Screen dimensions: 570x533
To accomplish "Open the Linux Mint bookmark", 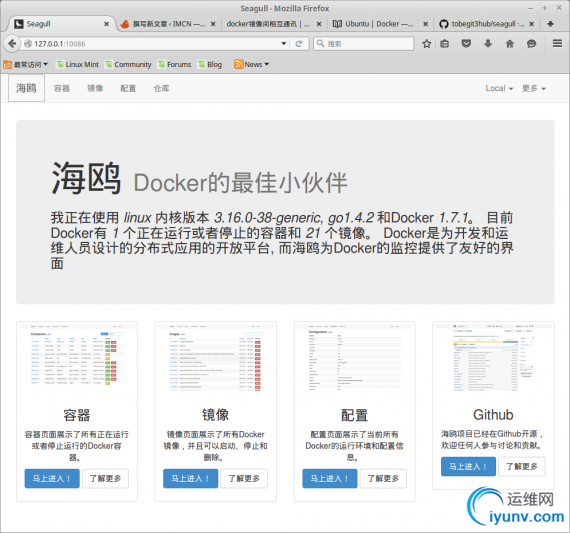I will click(77, 65).
